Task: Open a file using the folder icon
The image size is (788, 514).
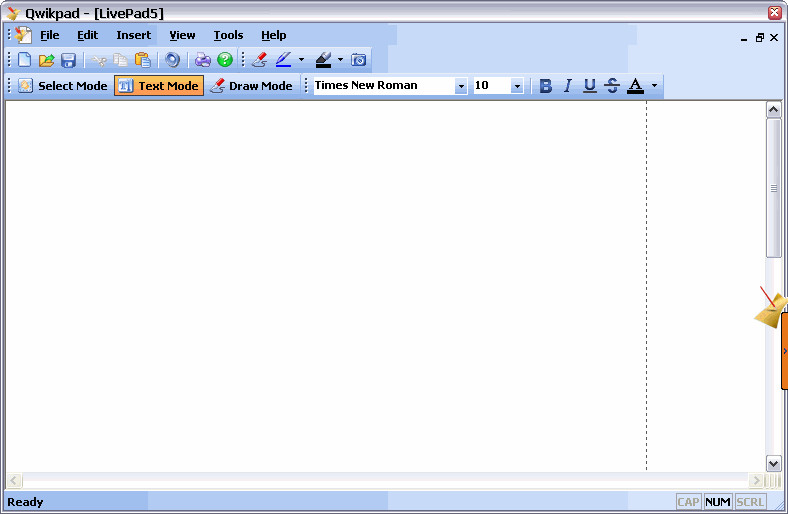Action: (46, 60)
